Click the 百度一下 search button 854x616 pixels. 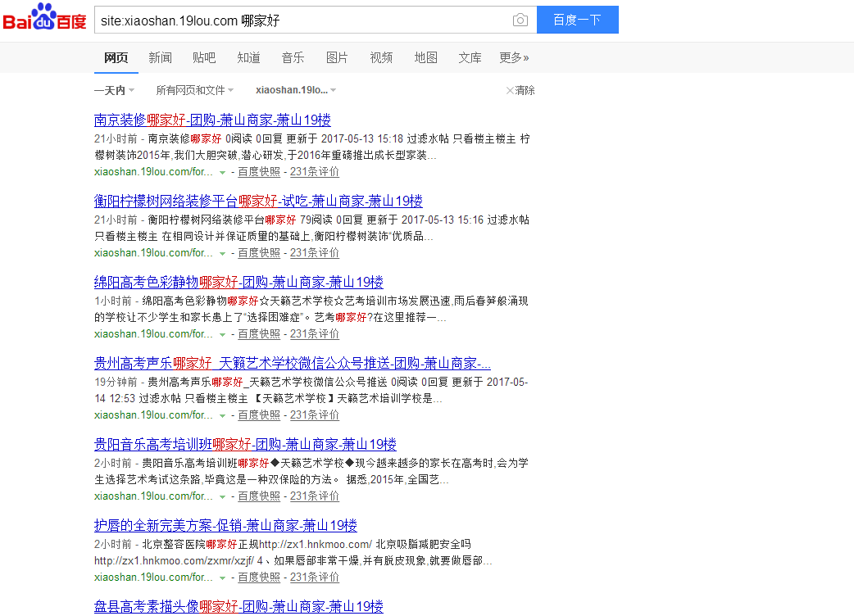click(578, 19)
